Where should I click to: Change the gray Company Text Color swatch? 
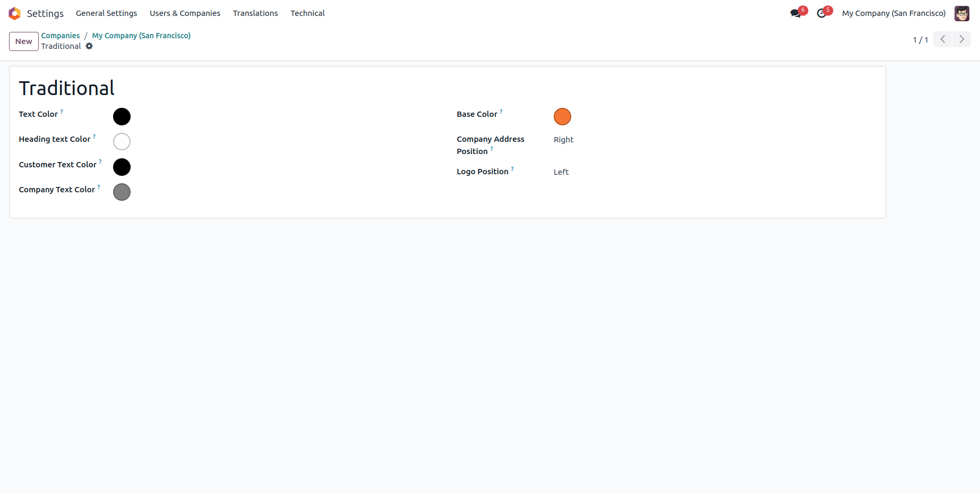tap(122, 192)
